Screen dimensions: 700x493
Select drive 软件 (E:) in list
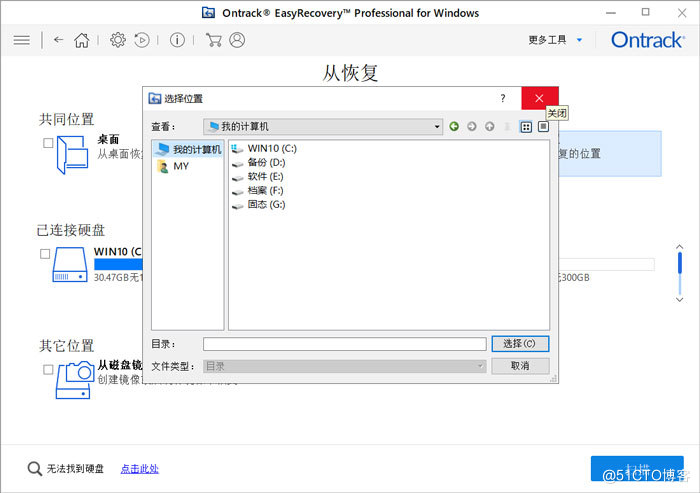[258, 176]
